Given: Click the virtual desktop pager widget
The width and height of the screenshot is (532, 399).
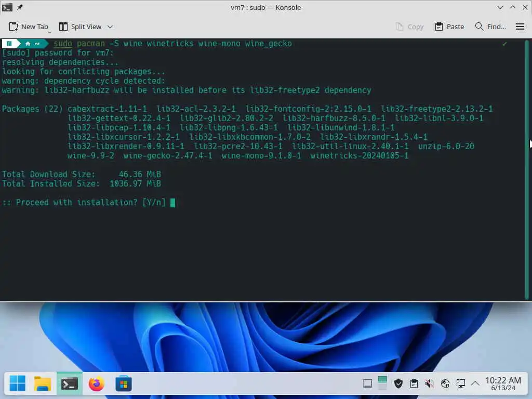Looking at the screenshot, I should coord(382,384).
